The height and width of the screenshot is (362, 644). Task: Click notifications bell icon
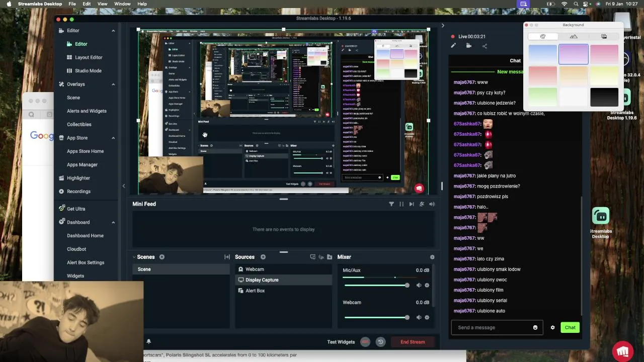[148, 341]
